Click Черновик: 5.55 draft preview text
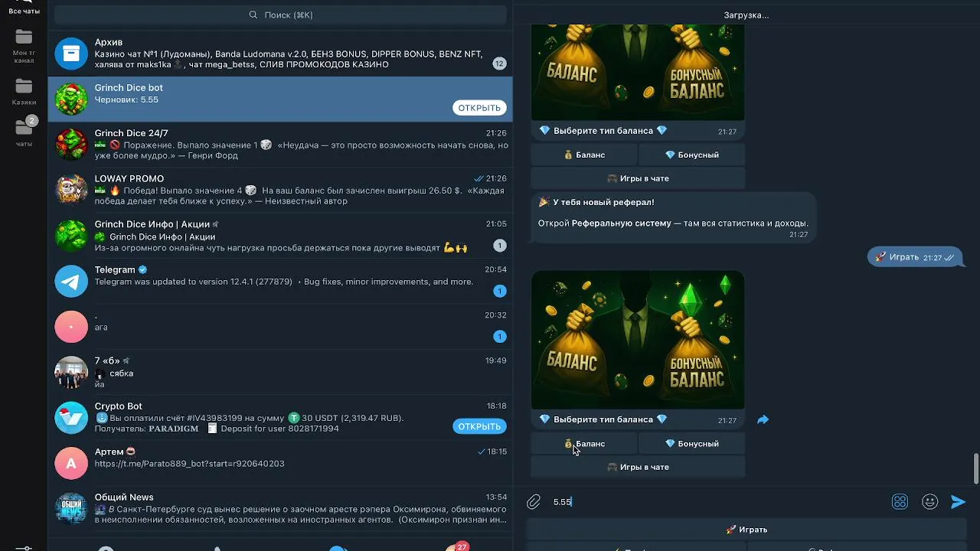Viewport: 980px width, 551px height. pos(126,99)
